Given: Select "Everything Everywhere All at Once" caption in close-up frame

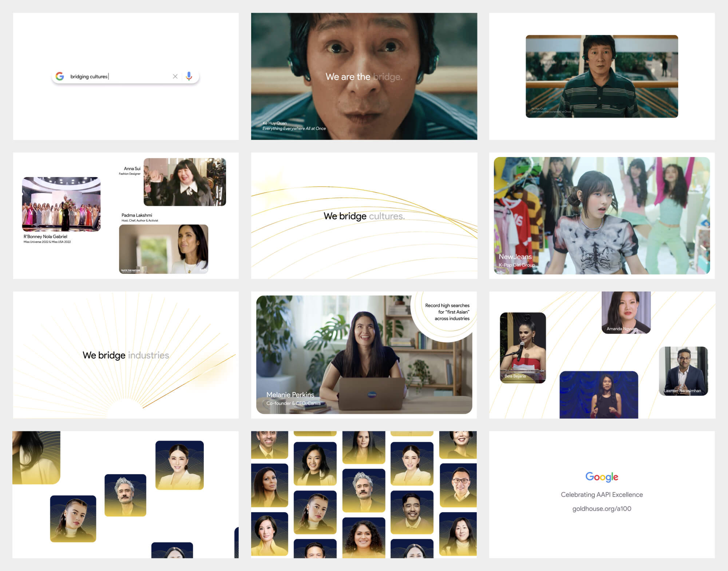Looking at the screenshot, I should click(x=294, y=128).
